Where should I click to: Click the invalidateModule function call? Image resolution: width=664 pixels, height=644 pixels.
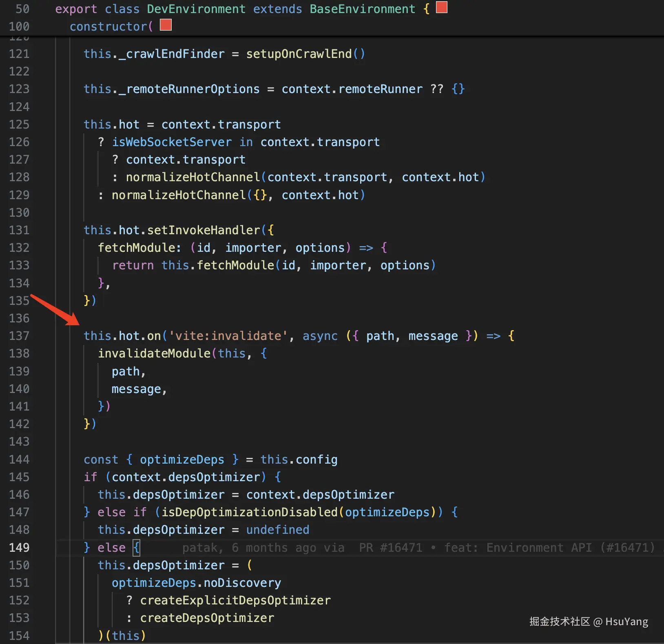click(x=154, y=353)
